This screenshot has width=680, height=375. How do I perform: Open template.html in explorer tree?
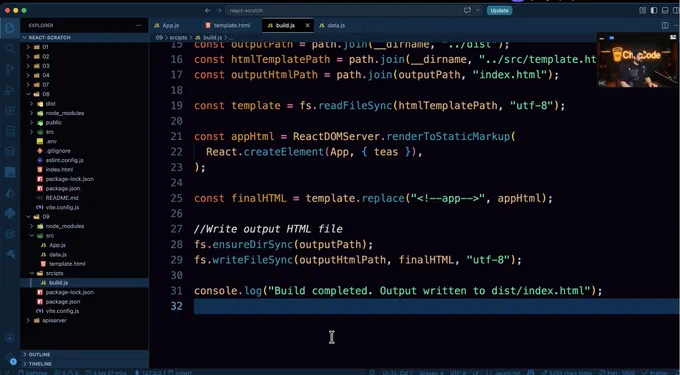(85, 264)
